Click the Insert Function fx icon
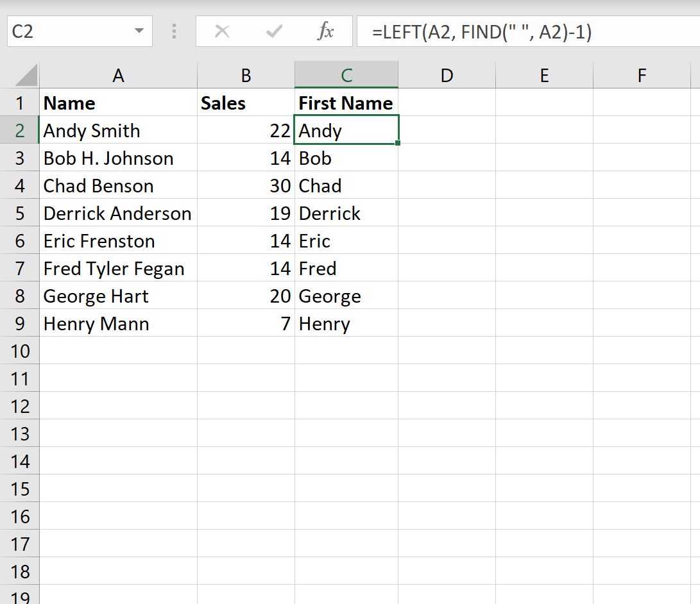The width and height of the screenshot is (700, 604). click(326, 31)
